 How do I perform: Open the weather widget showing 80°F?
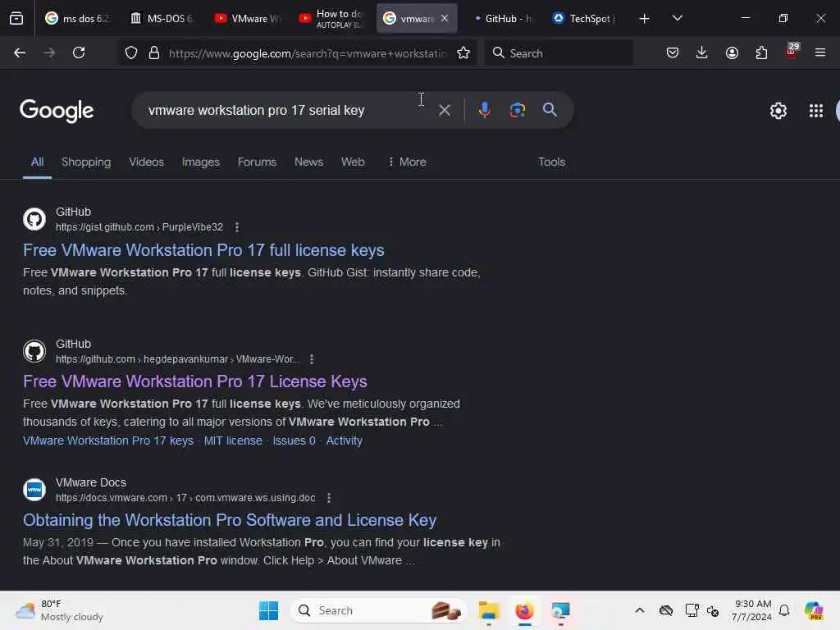pyautogui.click(x=59, y=610)
